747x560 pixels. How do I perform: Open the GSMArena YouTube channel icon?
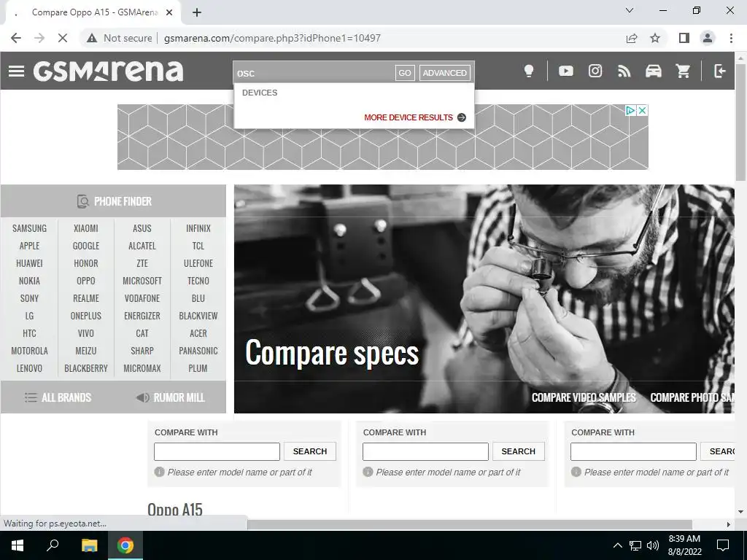[565, 71]
